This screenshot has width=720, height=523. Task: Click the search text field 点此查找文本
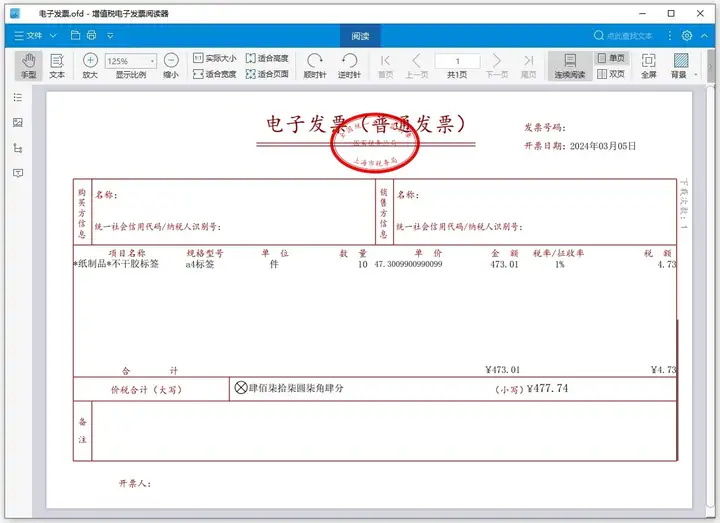click(x=630, y=36)
